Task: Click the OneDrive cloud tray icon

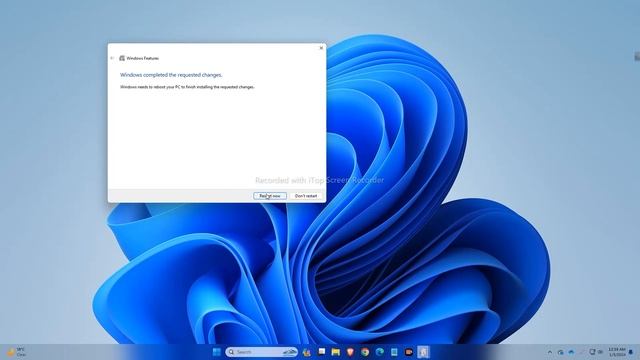Action: coord(571,352)
